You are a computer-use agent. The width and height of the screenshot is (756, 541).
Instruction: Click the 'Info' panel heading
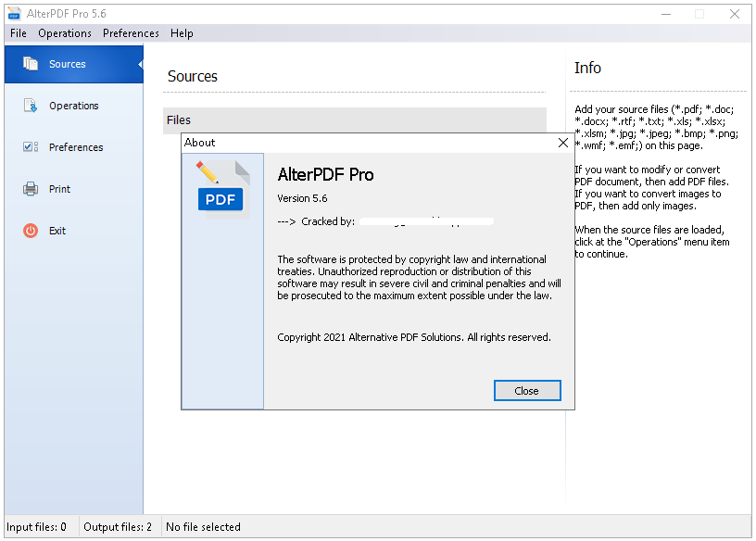tap(587, 68)
